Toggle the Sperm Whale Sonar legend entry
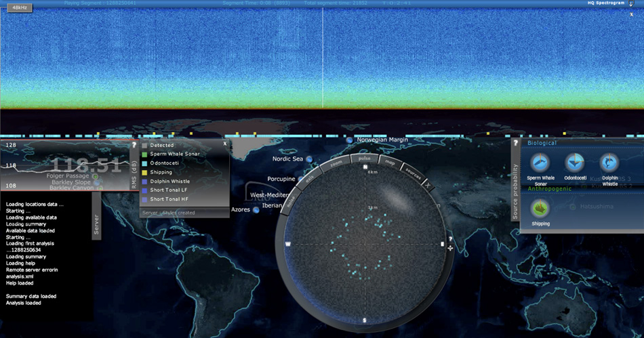The image size is (644, 338). click(144, 154)
